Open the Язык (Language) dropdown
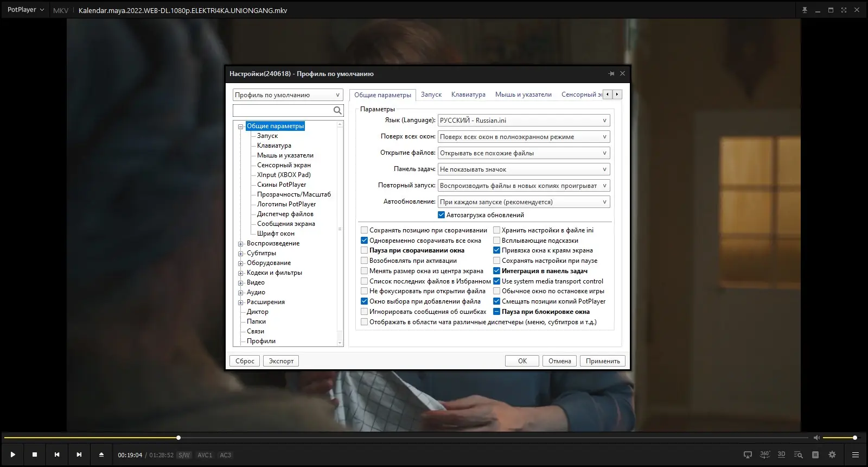Viewport: 868px width, 467px height. tap(524, 121)
